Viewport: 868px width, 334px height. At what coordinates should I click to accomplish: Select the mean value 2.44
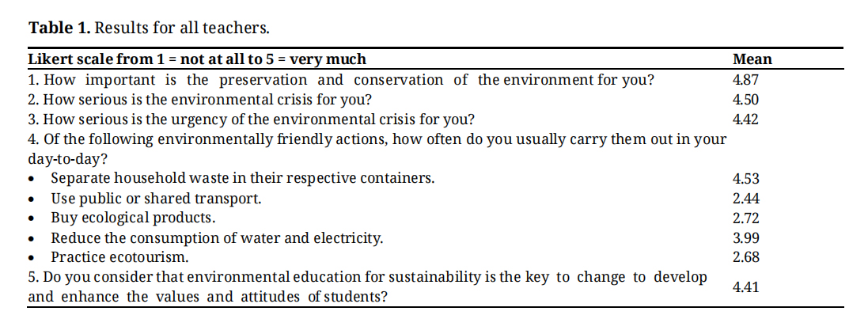coord(746,198)
